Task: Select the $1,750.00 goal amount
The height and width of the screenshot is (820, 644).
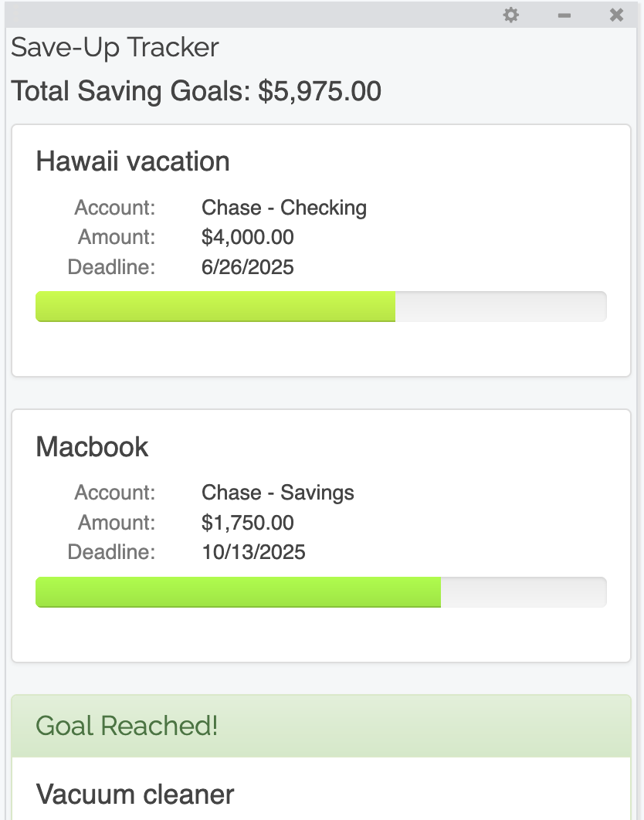Action: [x=248, y=523]
